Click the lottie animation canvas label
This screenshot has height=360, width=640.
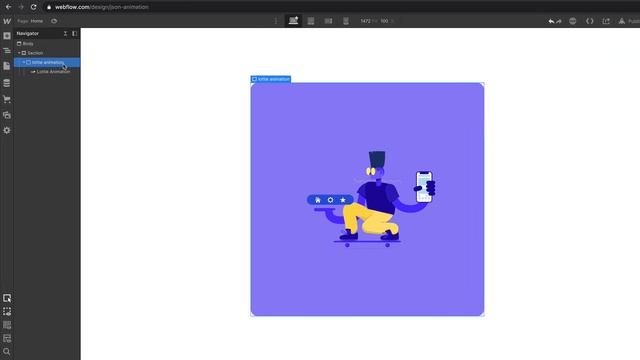pos(271,79)
